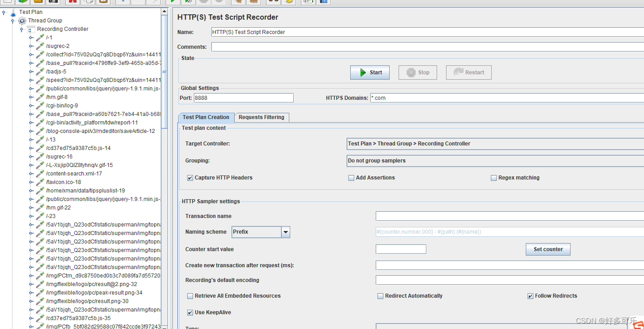
Task: Enable the Add Assertions checkbox
Action: tap(351, 178)
